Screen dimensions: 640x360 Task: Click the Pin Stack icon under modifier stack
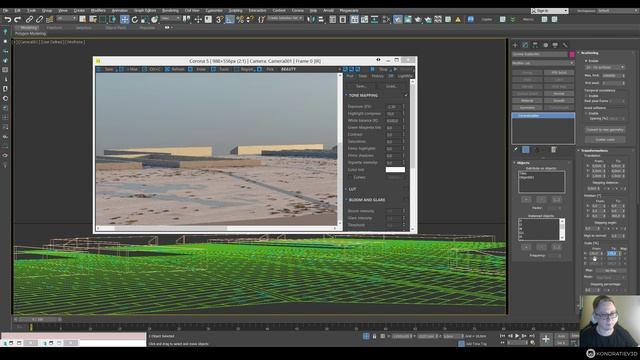516,150
